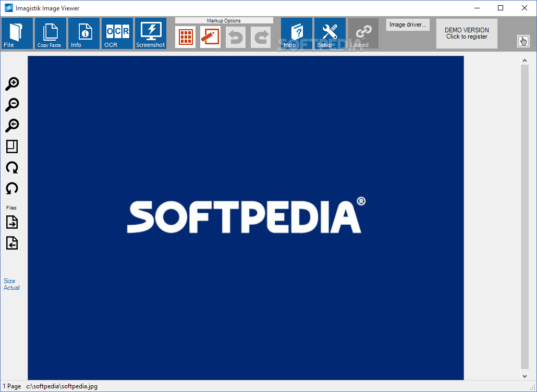
Task: Open Setup tools button
Action: pyautogui.click(x=330, y=33)
